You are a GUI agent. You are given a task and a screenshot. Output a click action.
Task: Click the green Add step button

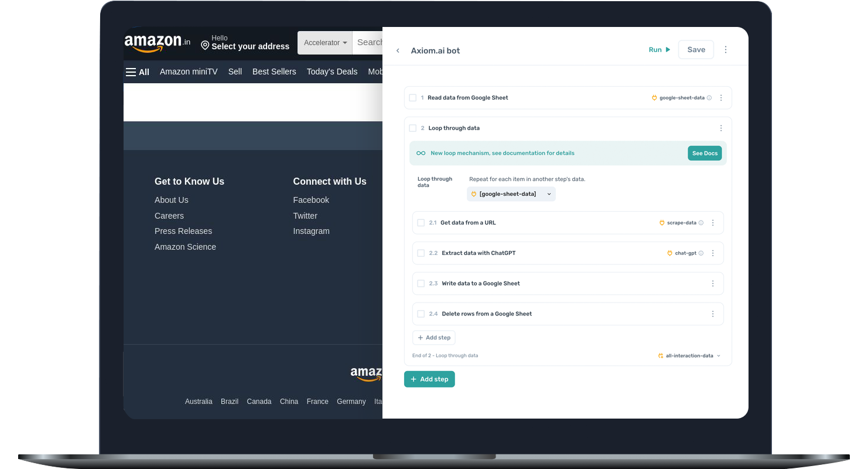(429, 379)
